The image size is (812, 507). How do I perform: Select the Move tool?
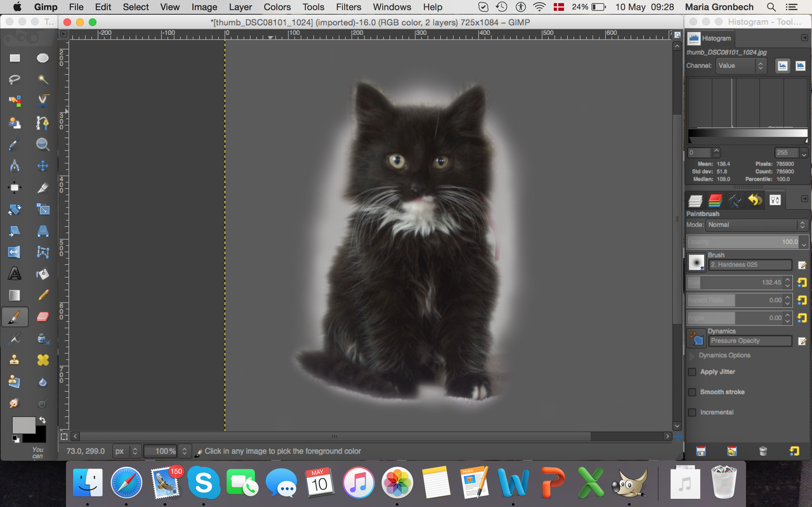click(43, 166)
